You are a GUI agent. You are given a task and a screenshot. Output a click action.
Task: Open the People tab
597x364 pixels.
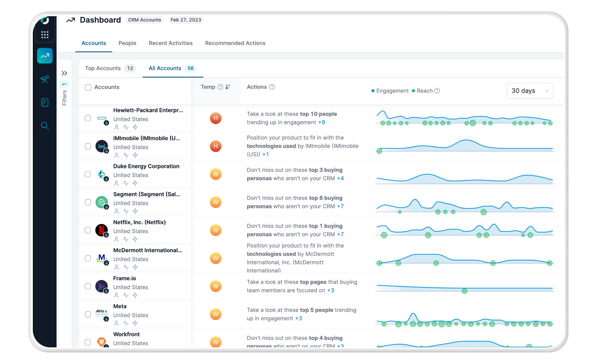(127, 43)
